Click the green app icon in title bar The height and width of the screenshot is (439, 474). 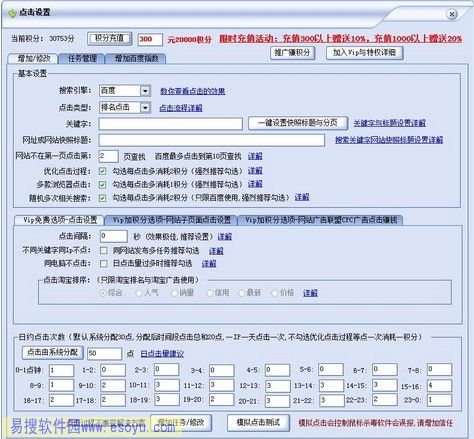pyautogui.click(x=12, y=13)
